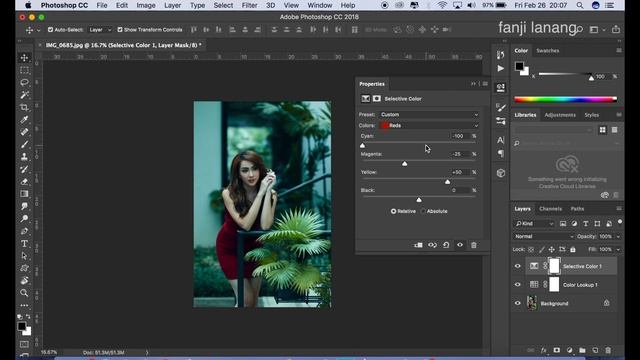Switch to the Swatches tab
This screenshot has height=360, width=640.
point(548,51)
